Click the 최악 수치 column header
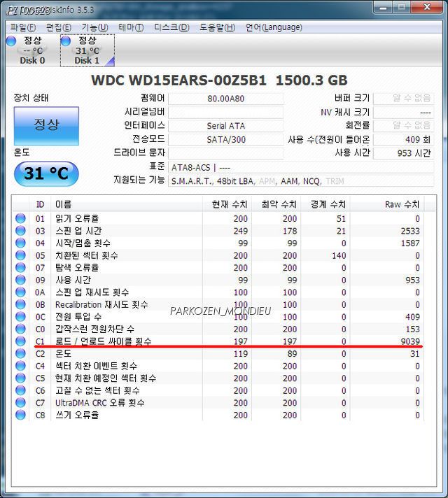 276,204
